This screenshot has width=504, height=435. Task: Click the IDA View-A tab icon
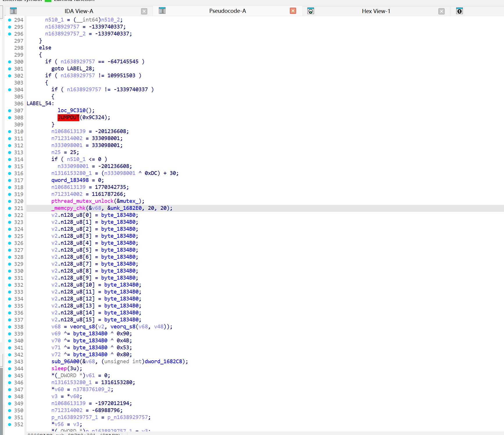pyautogui.click(x=13, y=11)
